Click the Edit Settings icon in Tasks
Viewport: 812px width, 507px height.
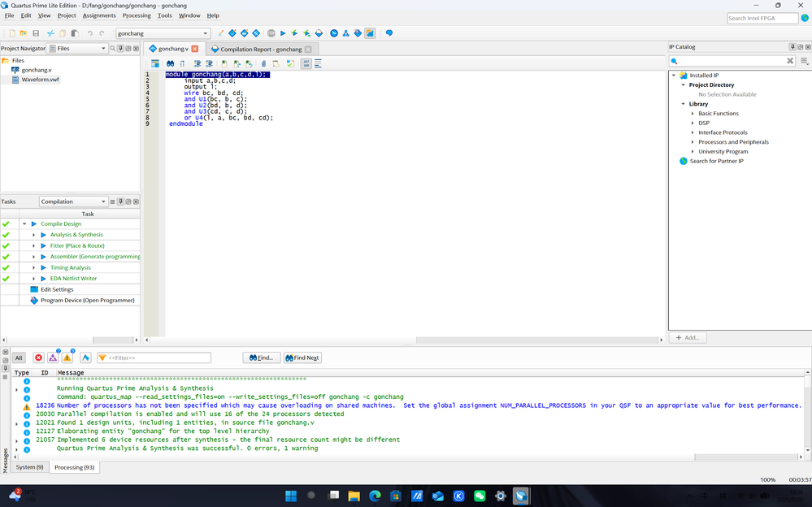pos(34,289)
